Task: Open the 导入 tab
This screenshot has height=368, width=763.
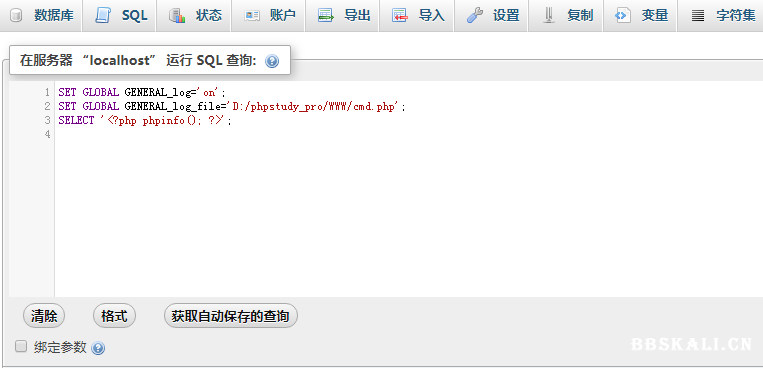Action: 417,16
